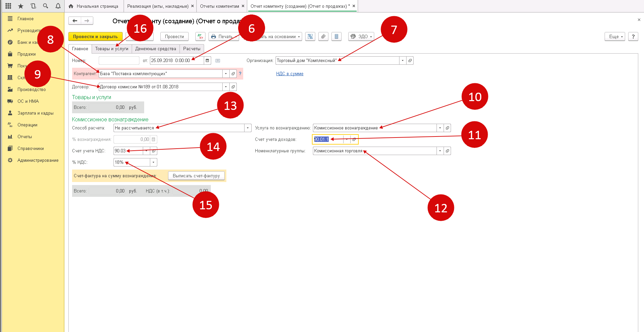644x332 pixels.
Task: Go forward with the right arrow button
Action: click(87, 21)
